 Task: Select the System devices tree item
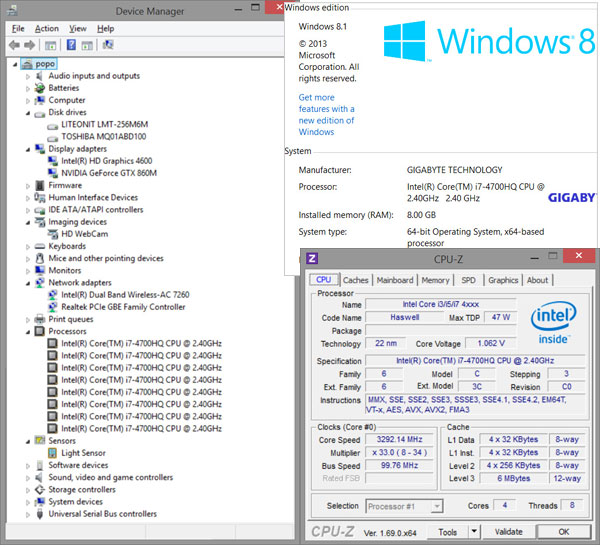75,502
